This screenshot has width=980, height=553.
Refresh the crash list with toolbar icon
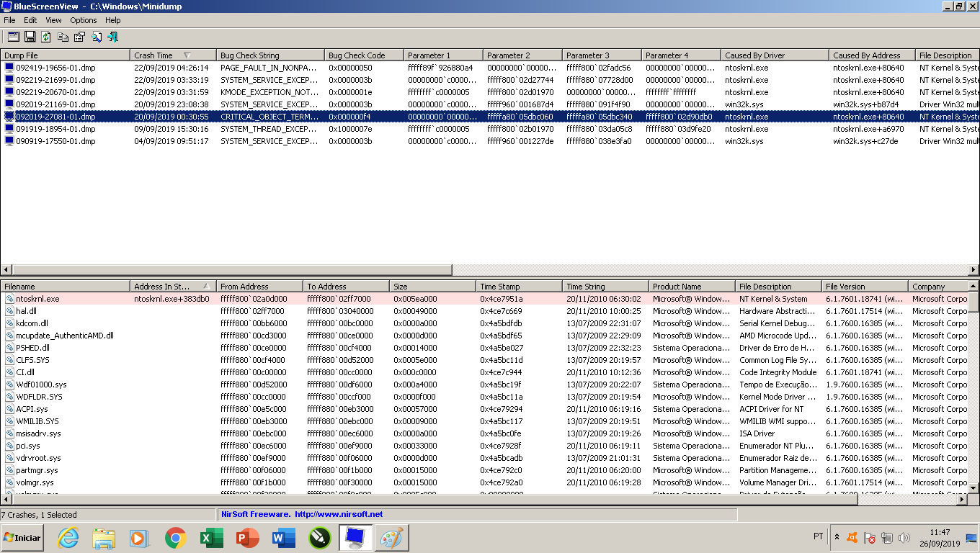point(46,37)
